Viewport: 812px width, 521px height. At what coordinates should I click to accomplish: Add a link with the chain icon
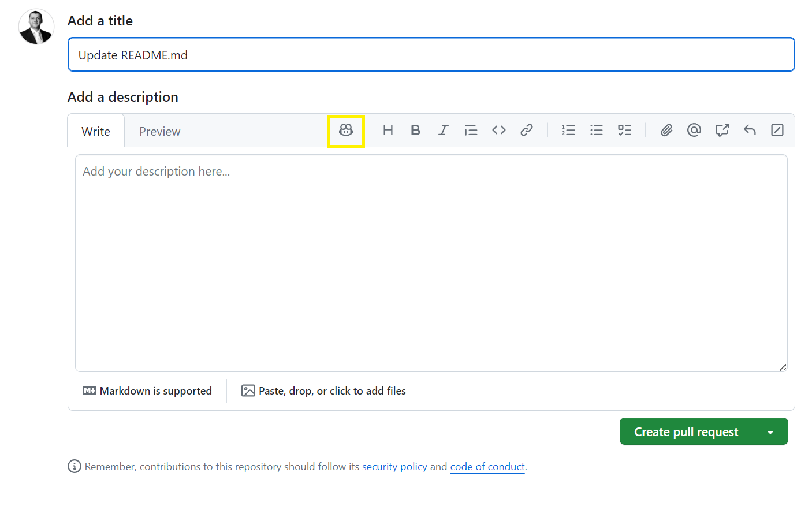(x=526, y=131)
